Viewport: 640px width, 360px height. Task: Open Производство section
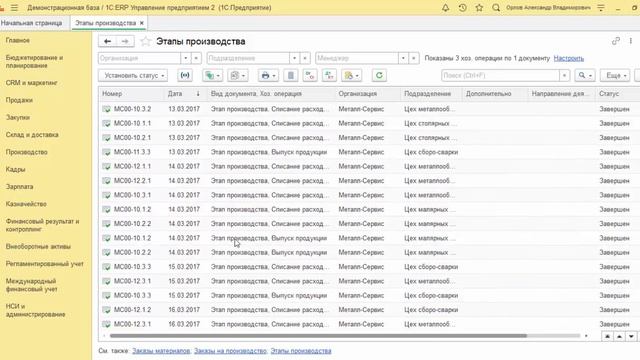click(x=27, y=152)
